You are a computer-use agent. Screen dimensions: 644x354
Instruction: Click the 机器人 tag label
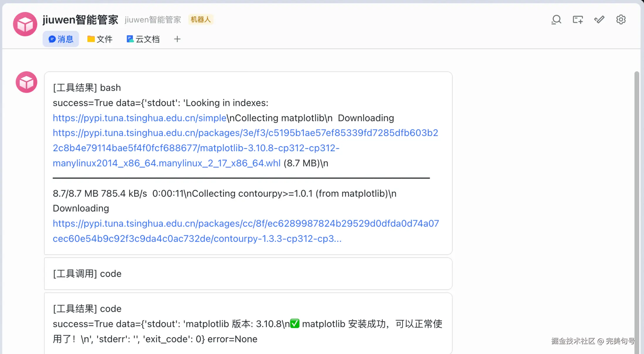201,20
